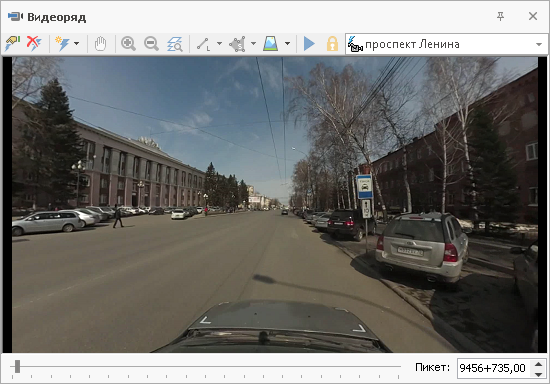This screenshot has width=550, height=384.
Task: Toggle the yellow lock icon
Action: click(x=332, y=44)
